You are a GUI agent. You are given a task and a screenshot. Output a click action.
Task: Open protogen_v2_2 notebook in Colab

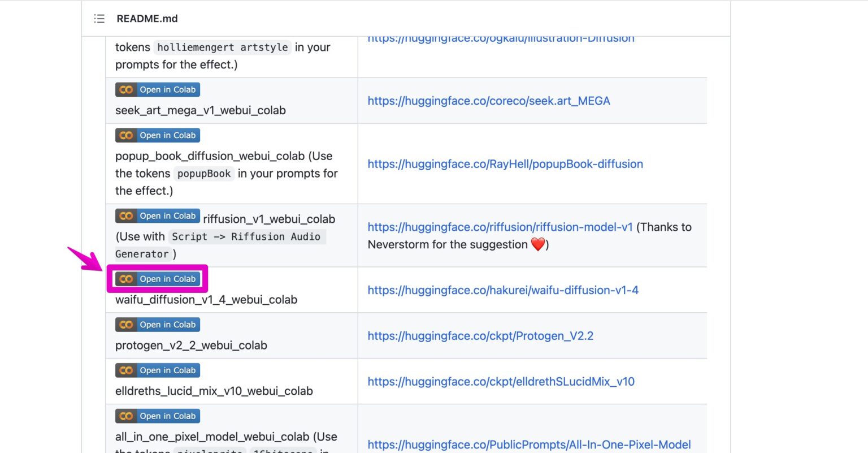pos(157,325)
